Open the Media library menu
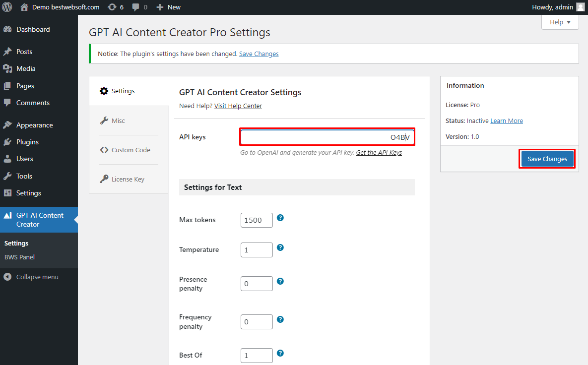This screenshot has height=365, width=588. (x=26, y=68)
